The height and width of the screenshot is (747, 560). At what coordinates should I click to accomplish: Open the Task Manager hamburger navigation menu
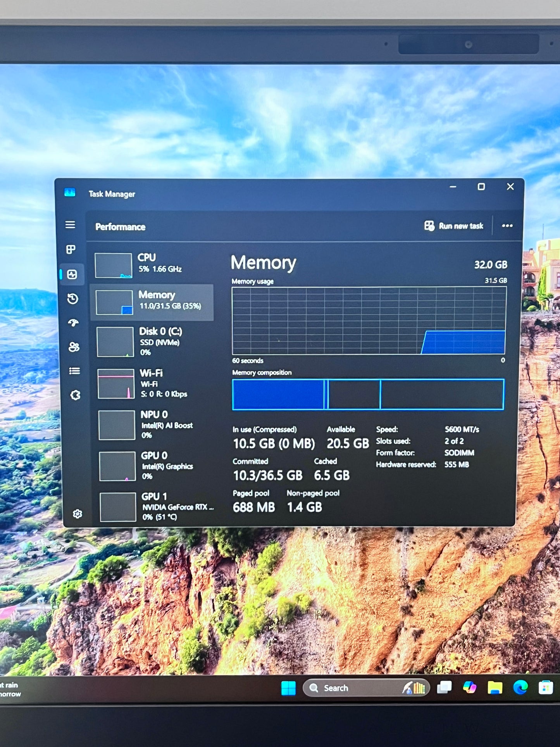(x=70, y=225)
